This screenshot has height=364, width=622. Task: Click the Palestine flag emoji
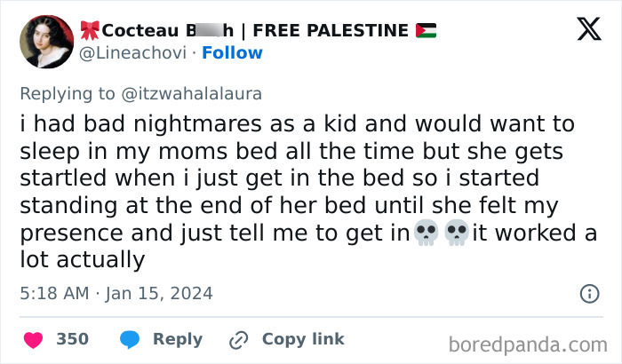click(426, 30)
